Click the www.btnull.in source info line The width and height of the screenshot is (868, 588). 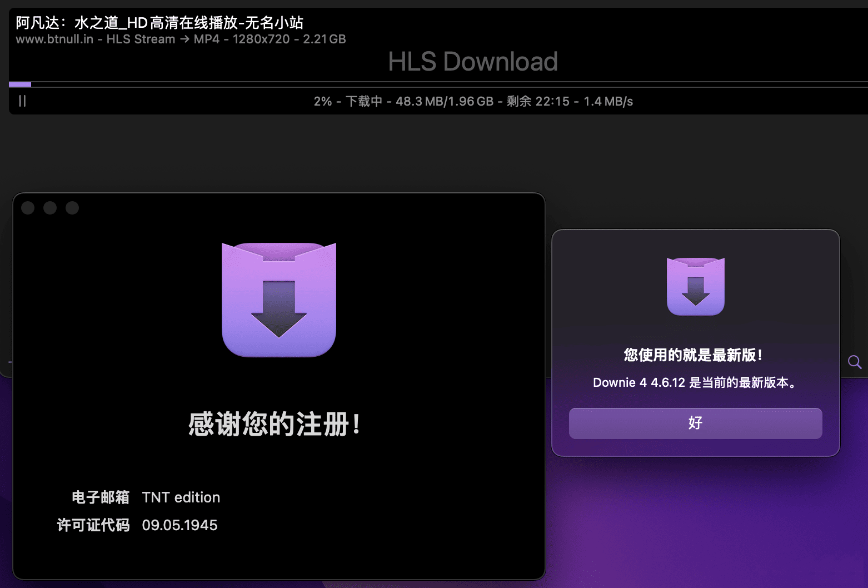(x=181, y=39)
